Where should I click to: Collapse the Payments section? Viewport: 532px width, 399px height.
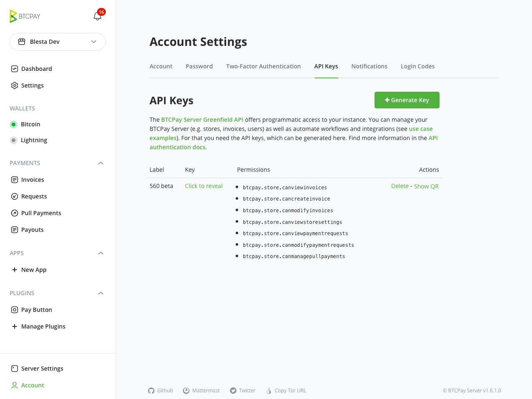(x=100, y=163)
